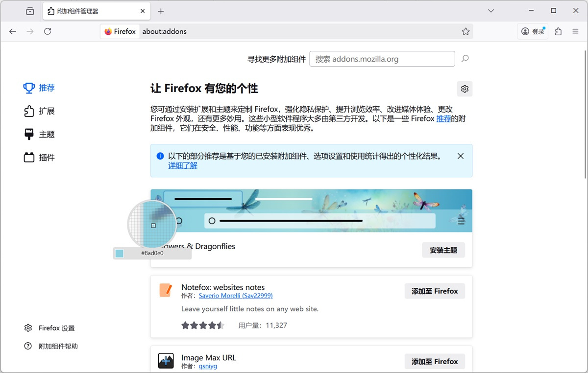This screenshot has width=588, height=373.
Task: Reload the add-ons manager page
Action: click(48, 31)
